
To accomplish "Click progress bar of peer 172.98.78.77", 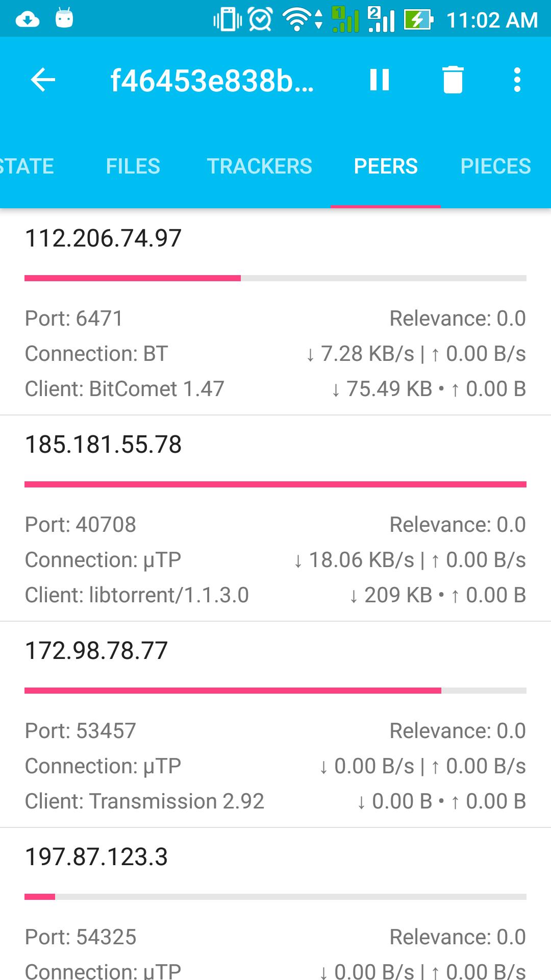I will 275,691.
